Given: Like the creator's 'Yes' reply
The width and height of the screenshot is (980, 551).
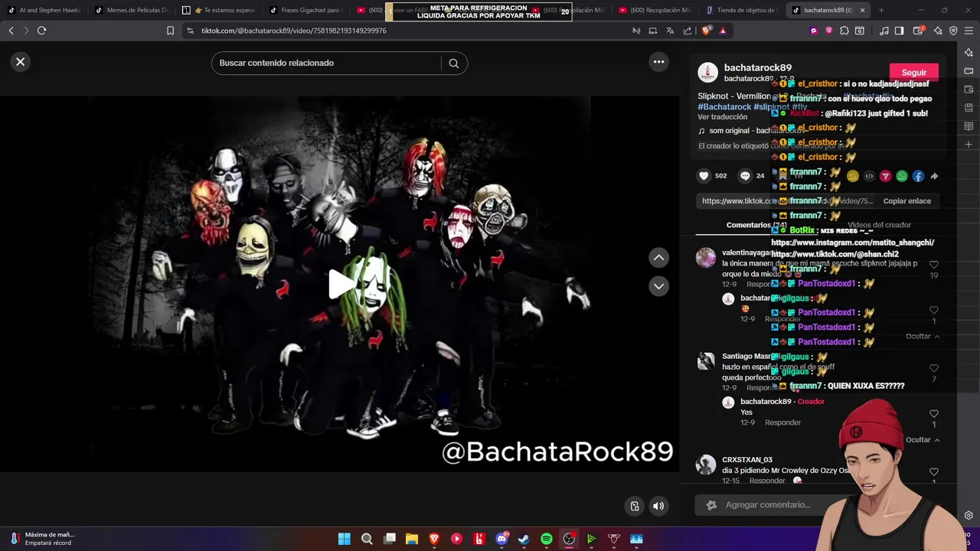Looking at the screenshot, I should (x=933, y=414).
